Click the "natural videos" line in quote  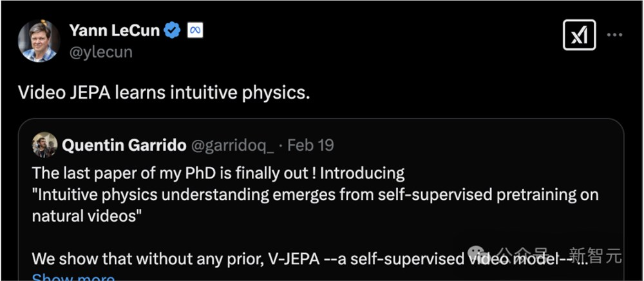tap(87, 215)
